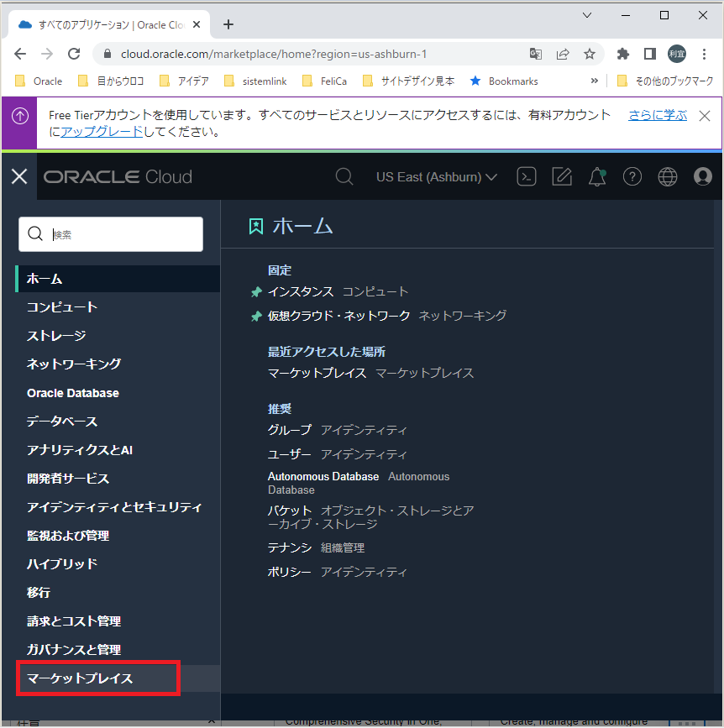Open the notifications bell icon
This screenshot has width=724, height=728.
[x=597, y=177]
